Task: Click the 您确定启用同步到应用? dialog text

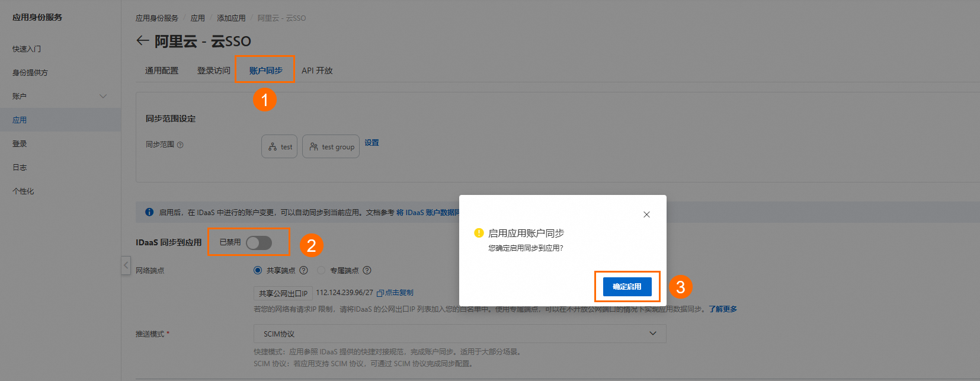Action: click(526, 248)
